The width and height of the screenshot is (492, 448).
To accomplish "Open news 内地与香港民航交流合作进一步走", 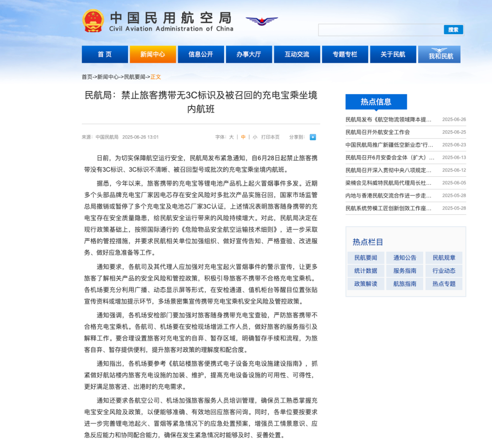I will click(x=389, y=195).
